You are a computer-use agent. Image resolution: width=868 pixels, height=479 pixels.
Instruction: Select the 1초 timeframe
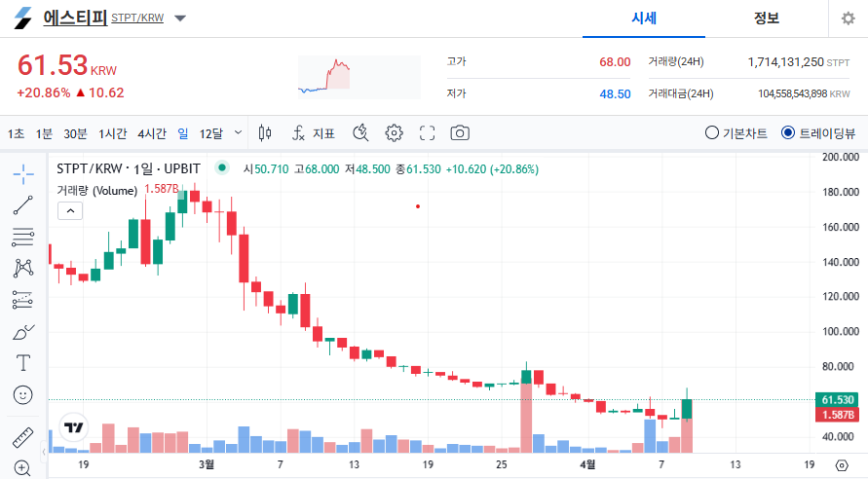click(x=16, y=133)
